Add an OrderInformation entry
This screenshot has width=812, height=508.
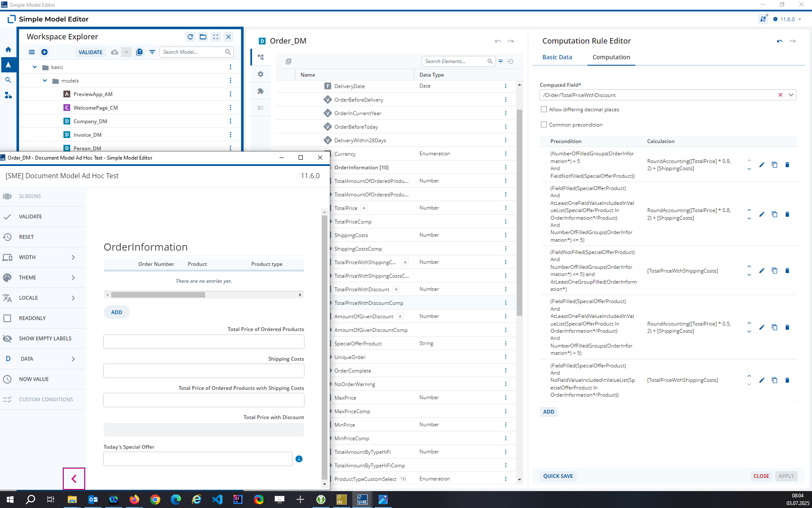click(x=117, y=312)
